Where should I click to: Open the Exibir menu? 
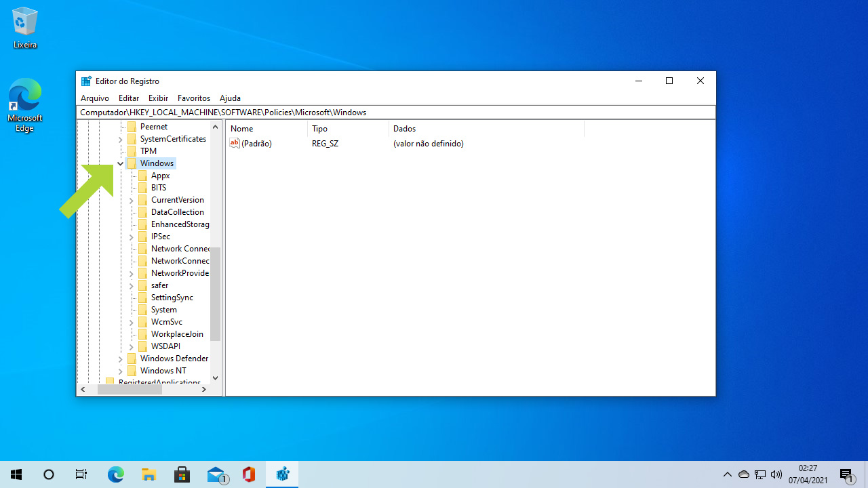coord(158,98)
